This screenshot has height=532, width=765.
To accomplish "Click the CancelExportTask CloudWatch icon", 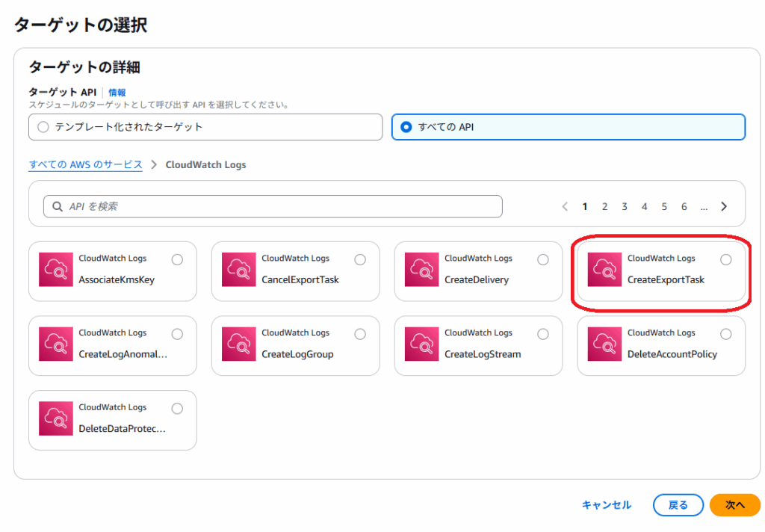I will pos(239,270).
